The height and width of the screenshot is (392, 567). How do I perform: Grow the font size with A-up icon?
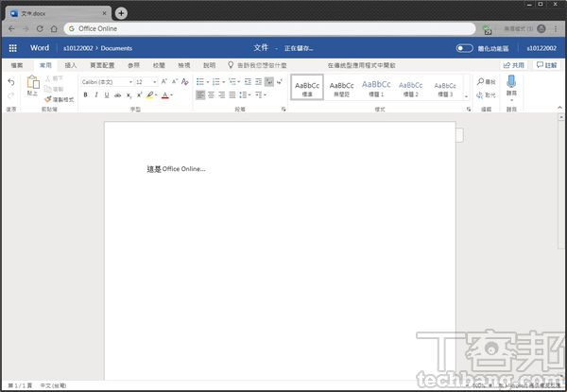tap(164, 81)
